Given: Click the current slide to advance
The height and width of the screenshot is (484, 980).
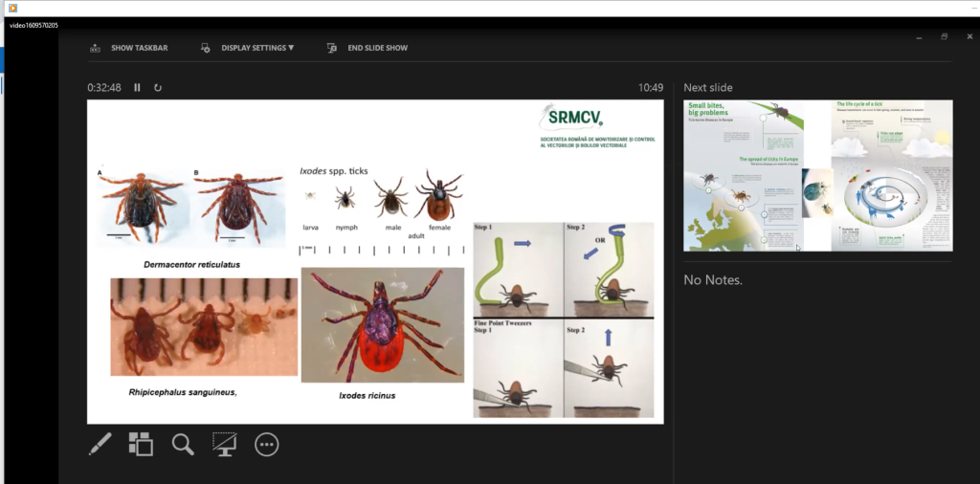Looking at the screenshot, I should coord(375,261).
